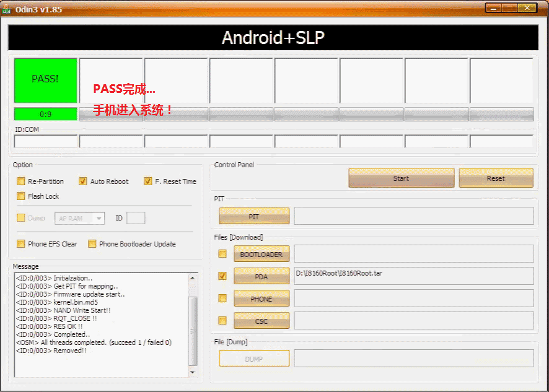Uncheck the PDA file checkbox
The image size is (549, 392).
(x=222, y=276)
